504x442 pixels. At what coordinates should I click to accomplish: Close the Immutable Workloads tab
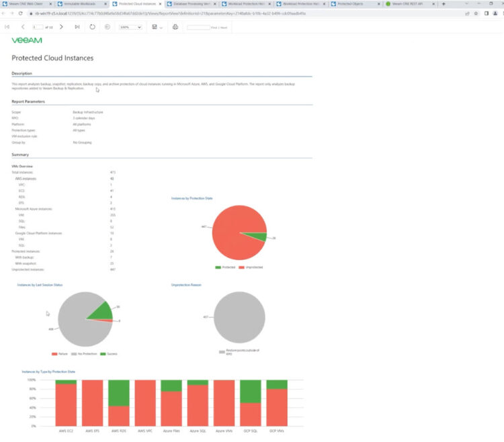pos(106,4)
